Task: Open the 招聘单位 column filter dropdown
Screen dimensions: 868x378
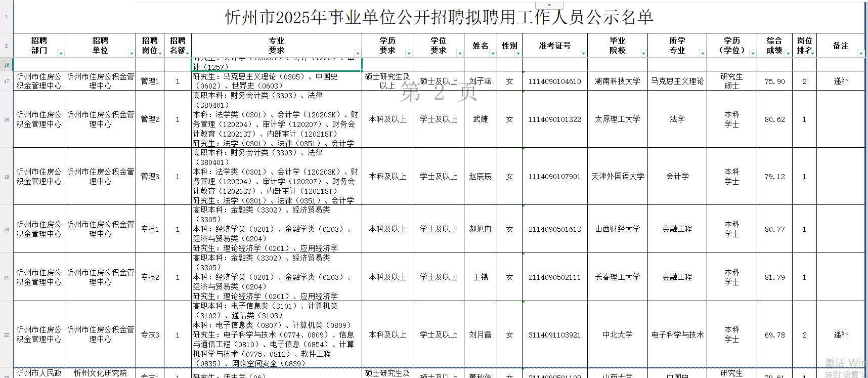Action: pos(132,54)
